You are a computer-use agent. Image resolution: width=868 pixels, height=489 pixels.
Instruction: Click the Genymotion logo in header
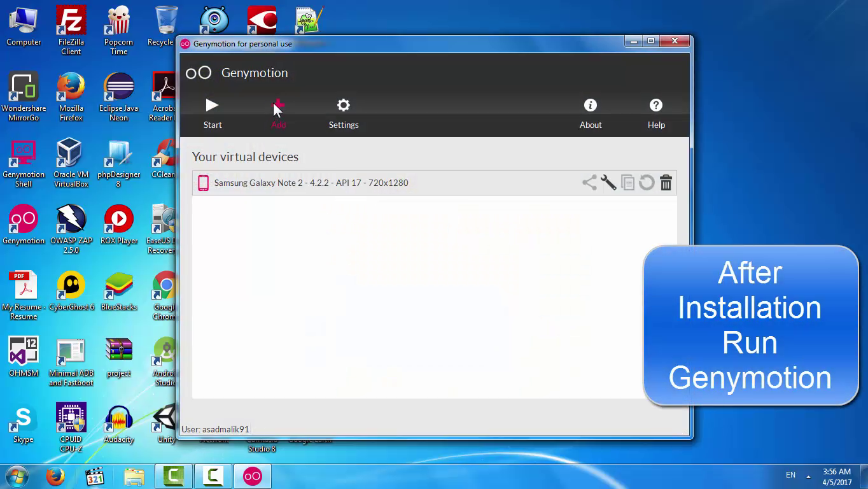[x=199, y=73]
